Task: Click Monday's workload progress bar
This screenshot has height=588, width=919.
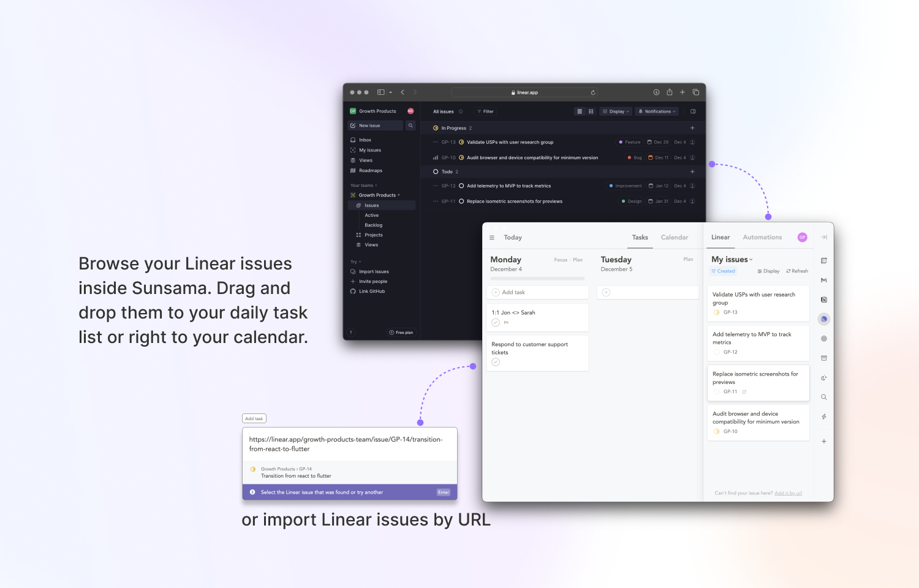Action: click(537, 279)
